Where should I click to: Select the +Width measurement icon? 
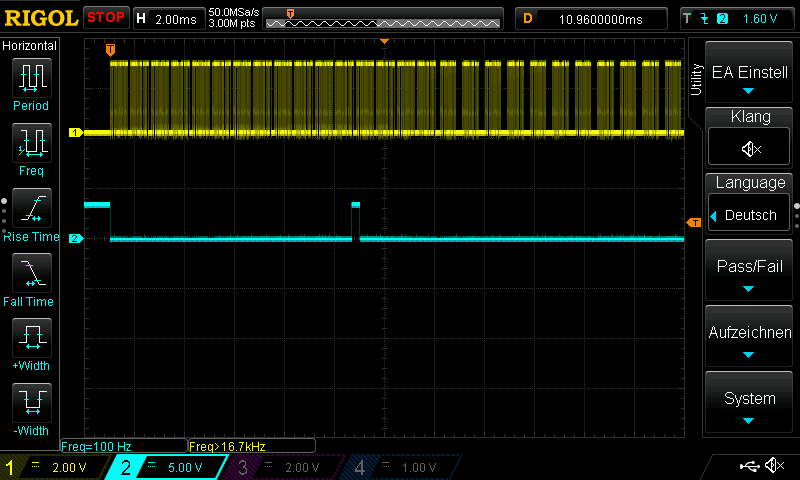(32, 338)
